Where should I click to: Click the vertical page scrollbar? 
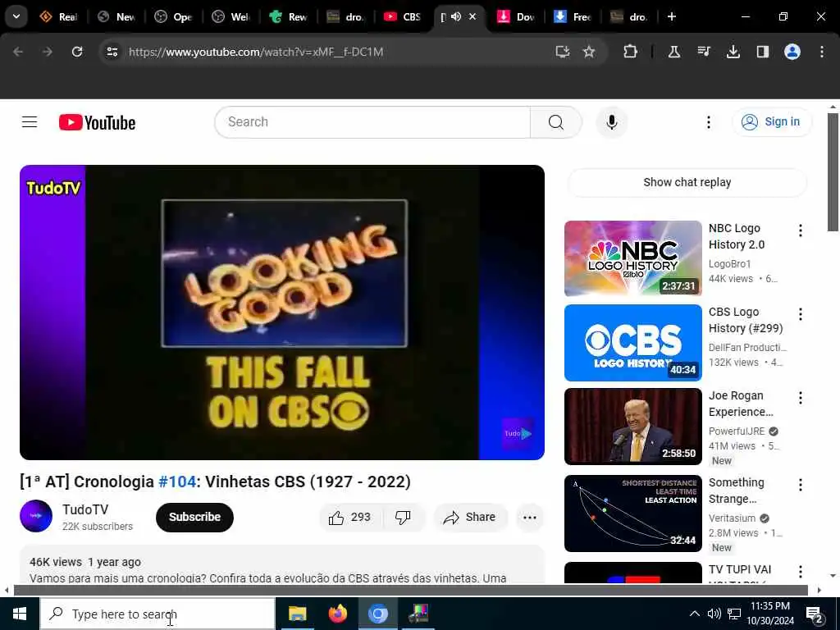pyautogui.click(x=833, y=172)
